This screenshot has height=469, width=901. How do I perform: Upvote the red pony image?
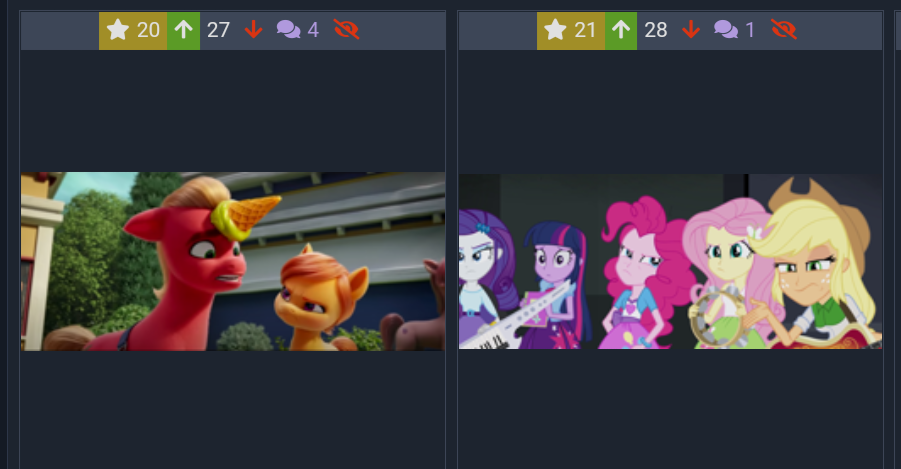[x=183, y=30]
